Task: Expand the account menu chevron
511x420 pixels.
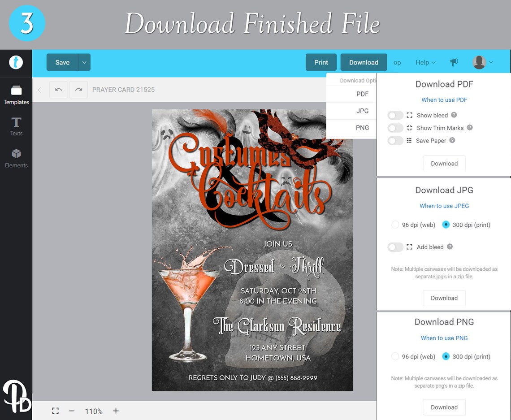Action: pos(491,62)
